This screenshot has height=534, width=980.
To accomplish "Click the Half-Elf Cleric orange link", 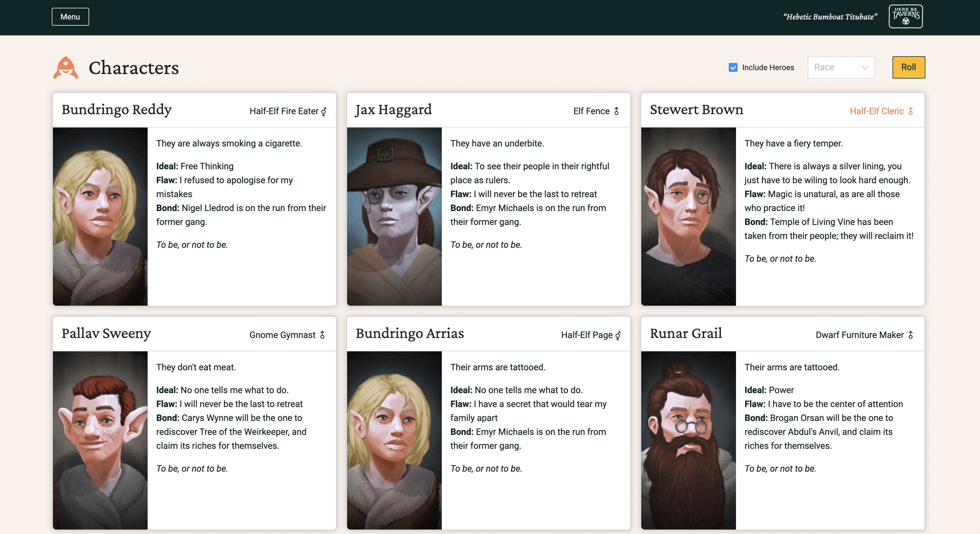I will pyautogui.click(x=877, y=111).
